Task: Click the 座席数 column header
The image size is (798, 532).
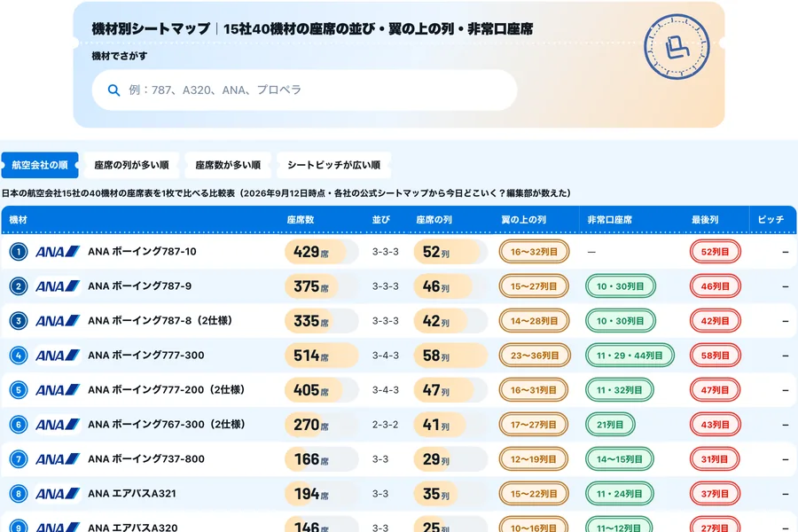Action: pyautogui.click(x=301, y=219)
